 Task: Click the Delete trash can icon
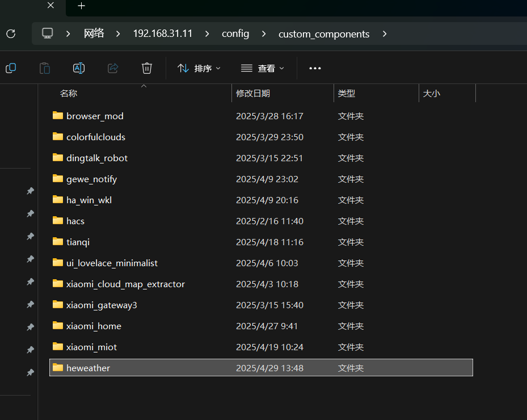pyautogui.click(x=147, y=68)
